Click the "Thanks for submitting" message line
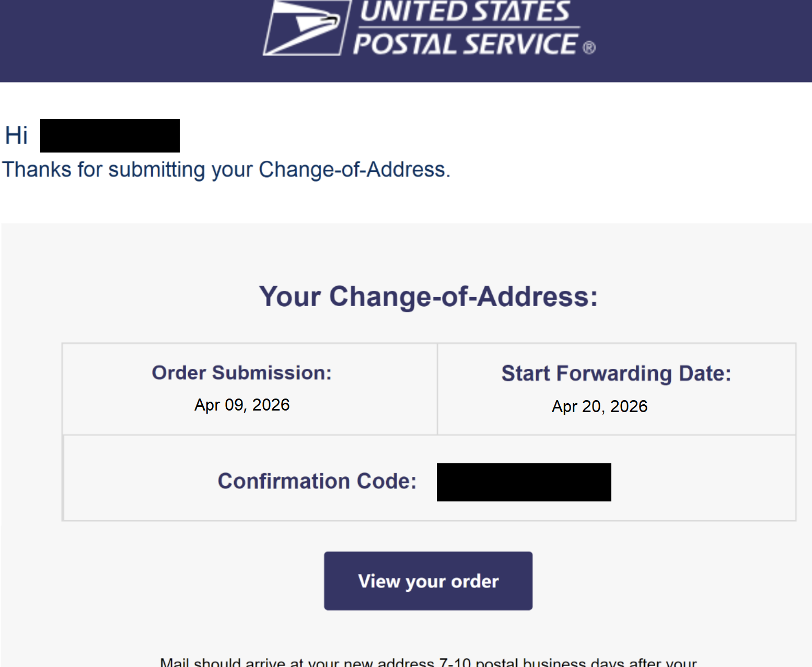This screenshot has height=667, width=812. (x=226, y=170)
